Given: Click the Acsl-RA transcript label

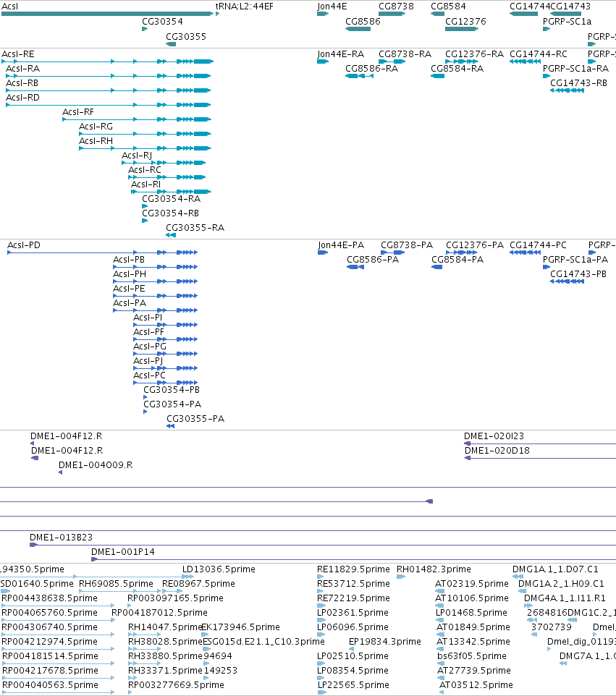Looking at the screenshot, I should click(22, 69).
